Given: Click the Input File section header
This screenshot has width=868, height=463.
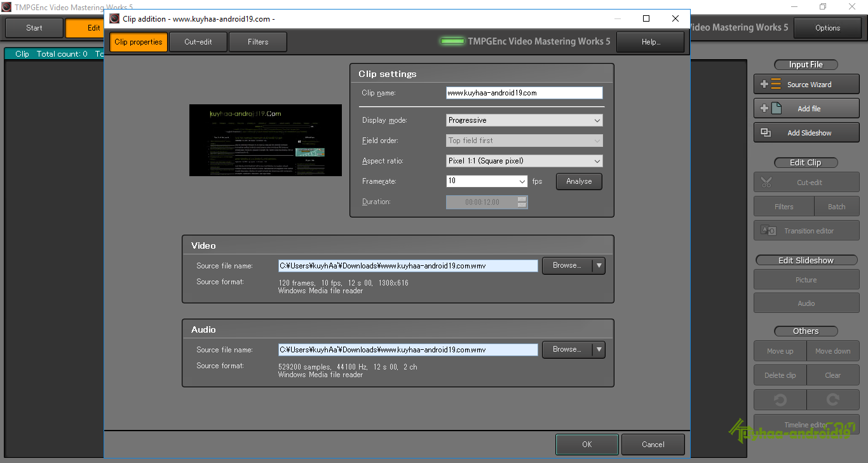Looking at the screenshot, I should click(x=806, y=65).
